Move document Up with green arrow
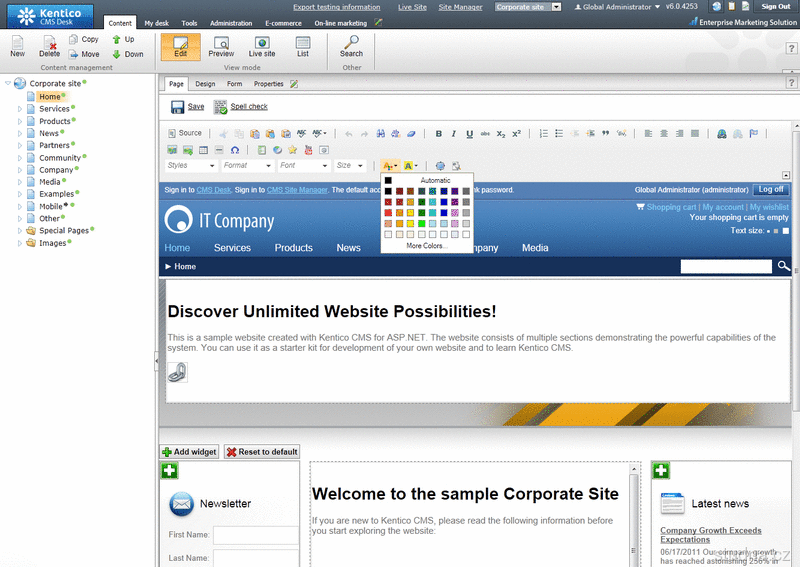Screen dimensions: 800x567 tap(117, 40)
